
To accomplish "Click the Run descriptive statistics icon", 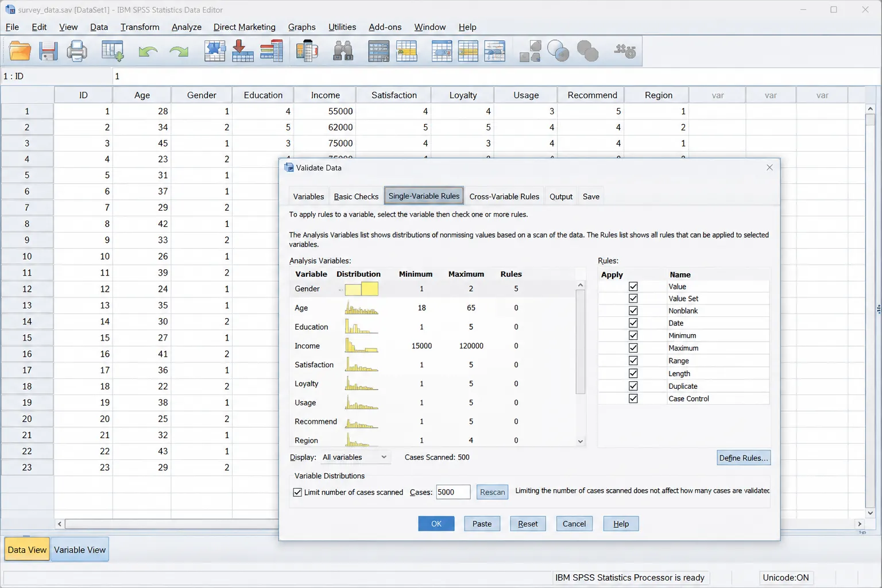I will 307,51.
